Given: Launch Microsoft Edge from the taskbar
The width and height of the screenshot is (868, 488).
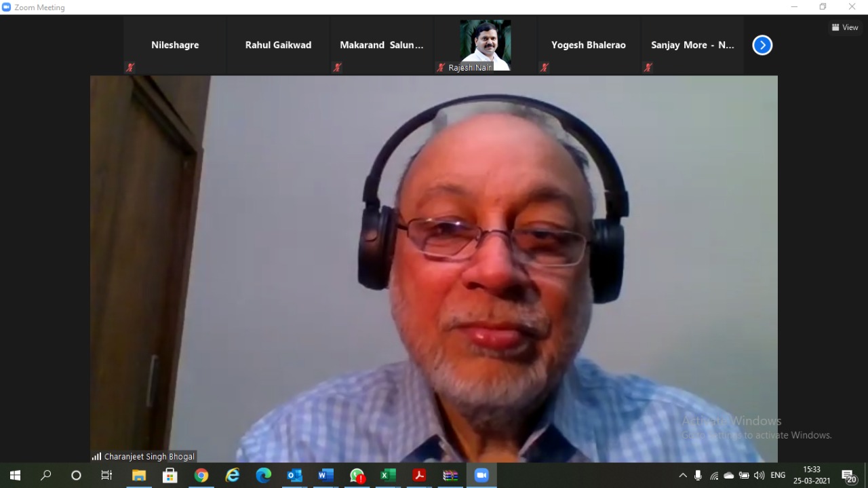Looking at the screenshot, I should pyautogui.click(x=264, y=475).
